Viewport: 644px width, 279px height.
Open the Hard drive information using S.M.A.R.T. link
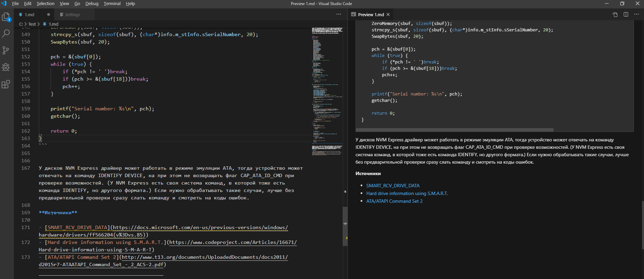(x=407, y=193)
